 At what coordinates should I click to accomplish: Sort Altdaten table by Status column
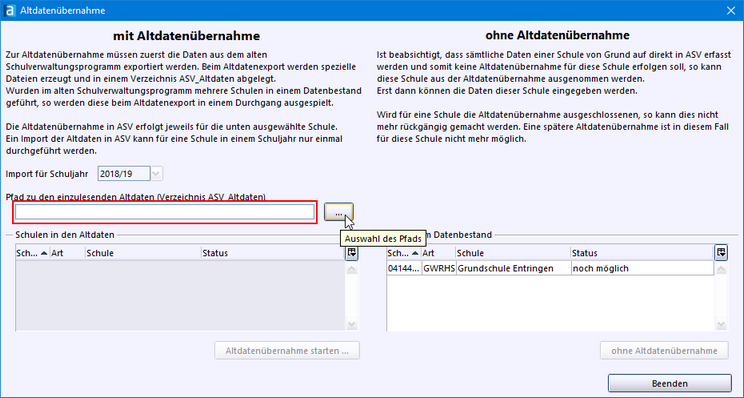click(273, 253)
